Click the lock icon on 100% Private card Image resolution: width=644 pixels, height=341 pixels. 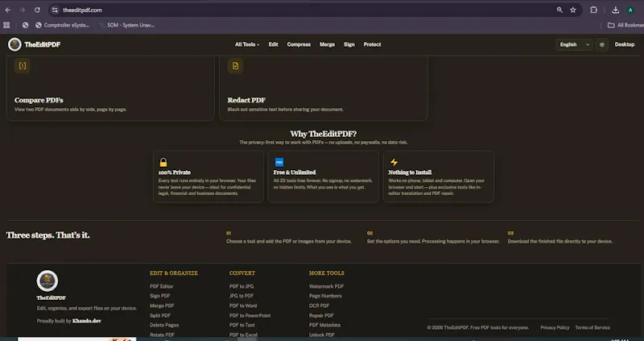(x=163, y=162)
